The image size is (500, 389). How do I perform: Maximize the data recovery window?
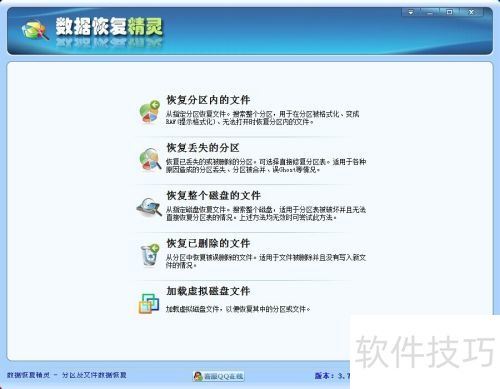[x=449, y=12]
